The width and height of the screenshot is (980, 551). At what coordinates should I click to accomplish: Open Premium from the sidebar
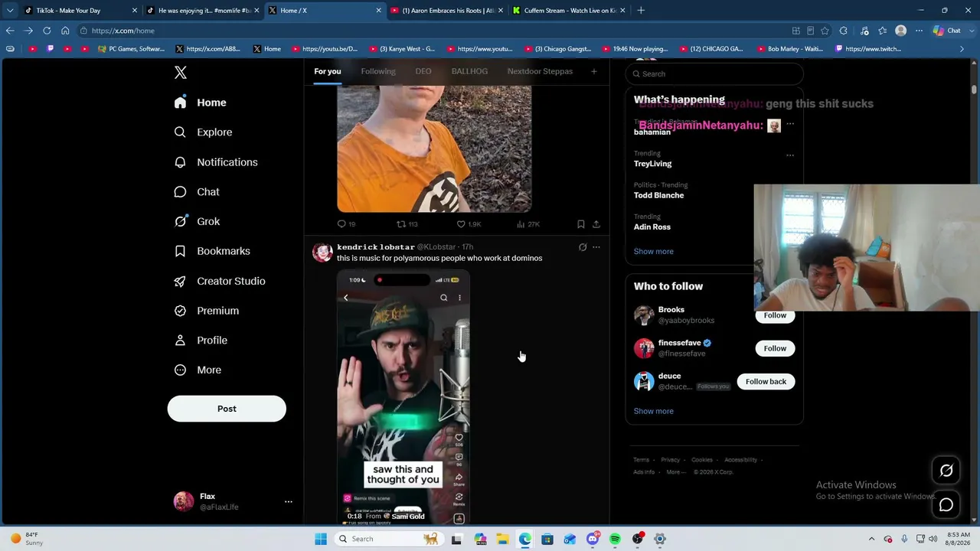click(207, 311)
